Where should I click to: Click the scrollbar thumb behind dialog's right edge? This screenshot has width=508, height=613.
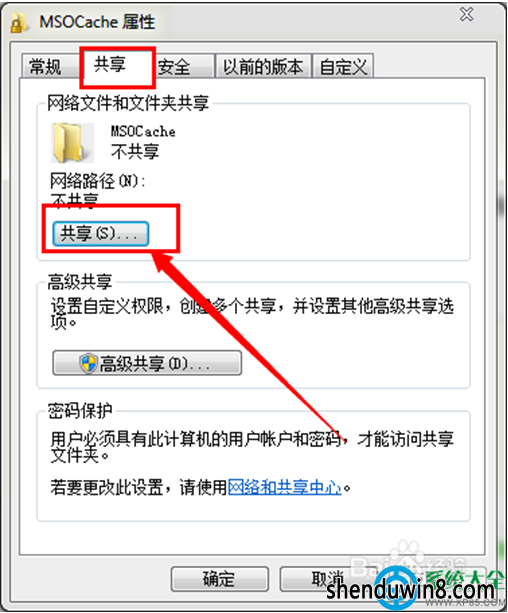(x=502, y=205)
